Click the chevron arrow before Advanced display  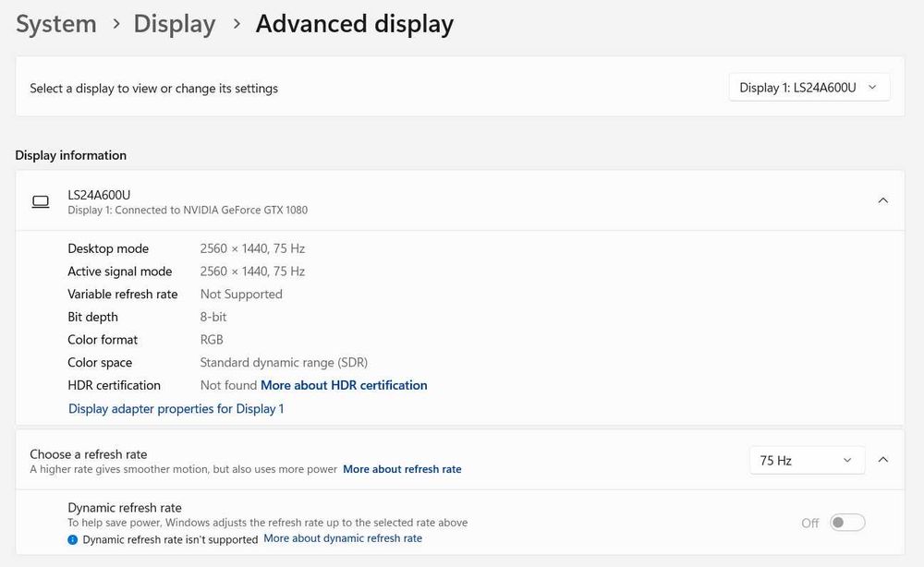click(237, 24)
